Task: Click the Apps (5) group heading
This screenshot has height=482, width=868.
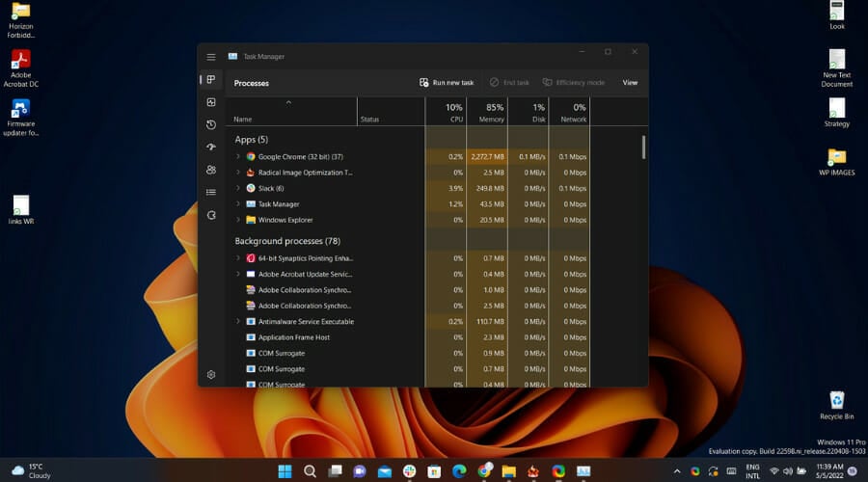Action: tap(252, 140)
